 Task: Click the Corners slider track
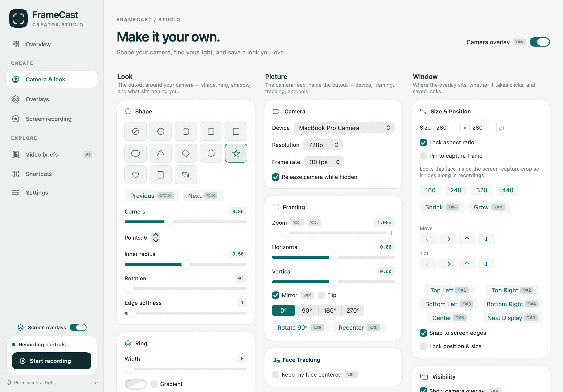(186, 222)
